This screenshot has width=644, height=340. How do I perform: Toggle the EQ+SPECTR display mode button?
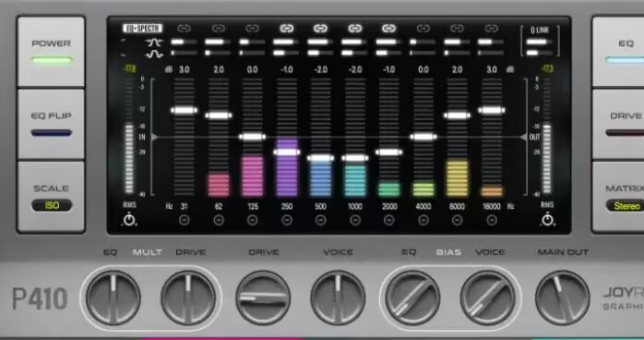click(142, 29)
